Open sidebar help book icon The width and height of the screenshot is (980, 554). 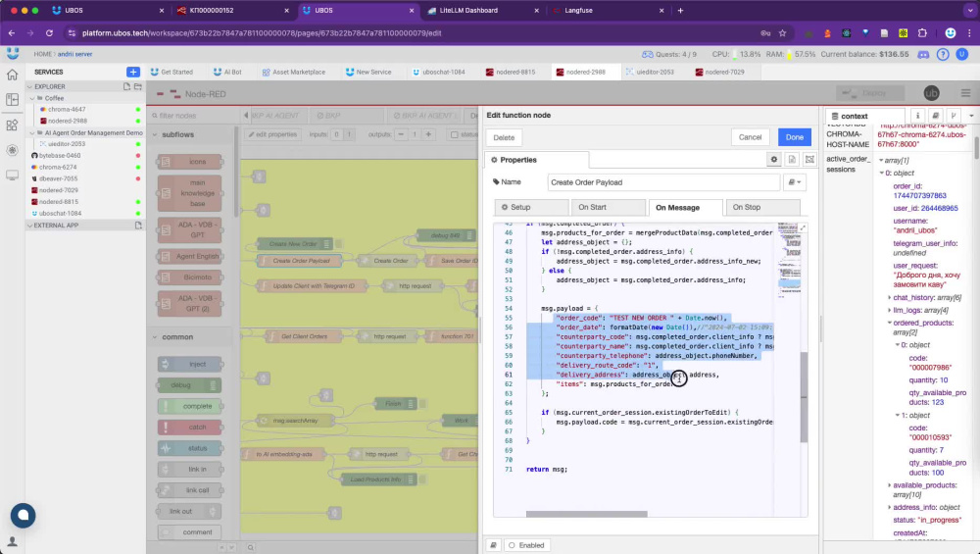[936, 116]
